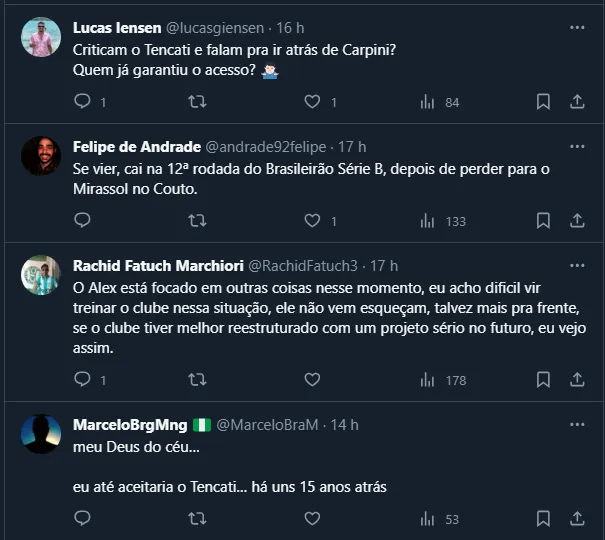Share Lucas Iensen's tweet
The height and width of the screenshot is (540, 605).
(577, 102)
